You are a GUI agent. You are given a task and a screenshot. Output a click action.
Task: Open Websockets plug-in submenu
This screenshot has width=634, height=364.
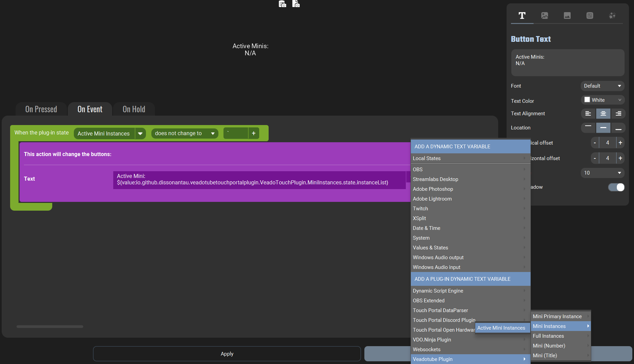[x=471, y=350]
